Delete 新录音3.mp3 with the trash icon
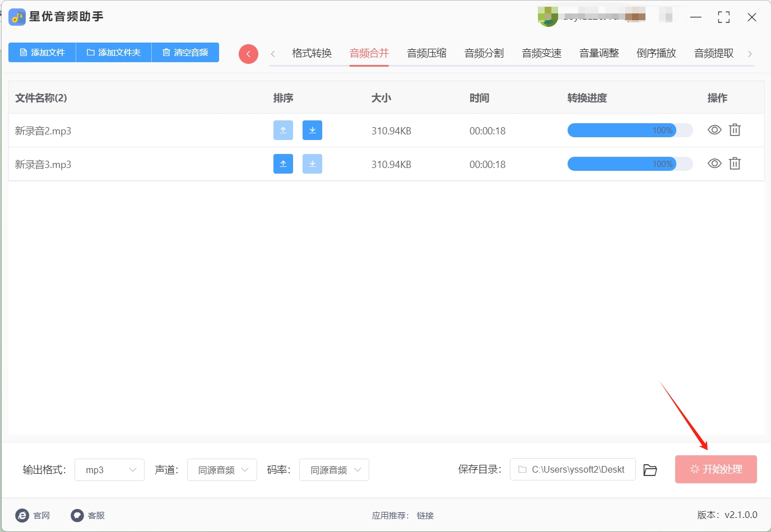 point(735,164)
